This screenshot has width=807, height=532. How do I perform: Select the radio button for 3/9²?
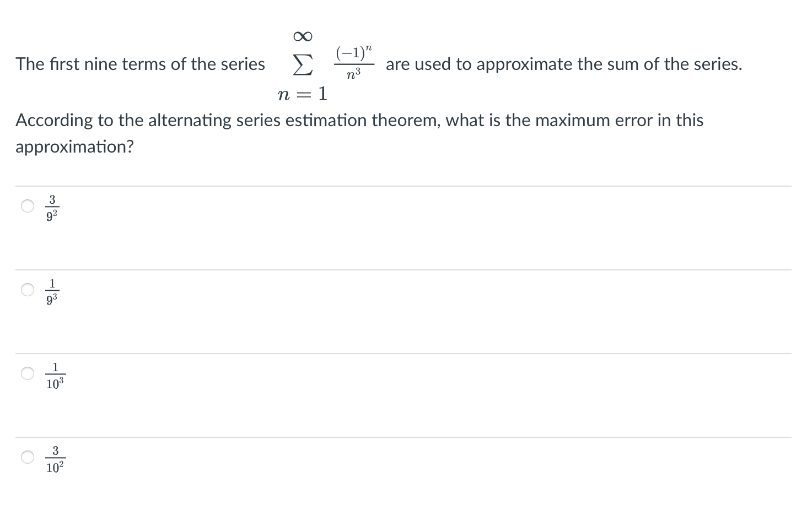point(26,206)
